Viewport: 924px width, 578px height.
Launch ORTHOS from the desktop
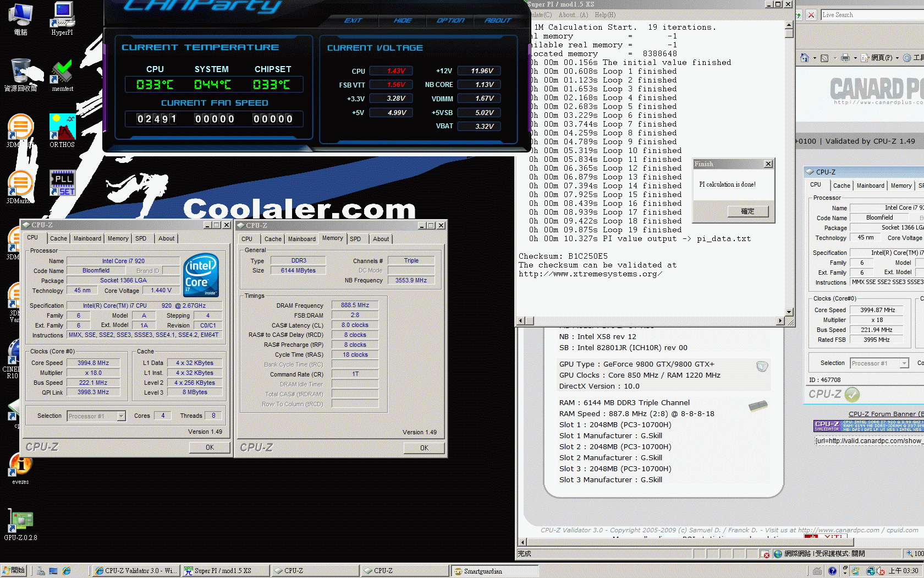(62, 131)
